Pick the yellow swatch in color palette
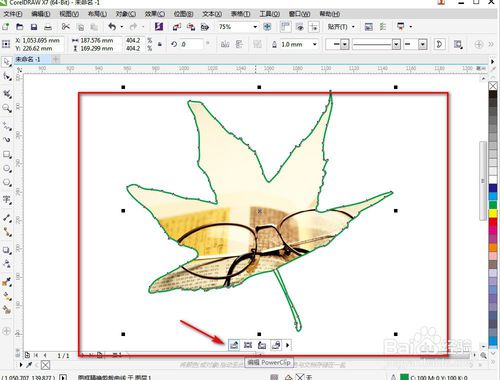The width and height of the screenshot is (500, 380). (493, 213)
